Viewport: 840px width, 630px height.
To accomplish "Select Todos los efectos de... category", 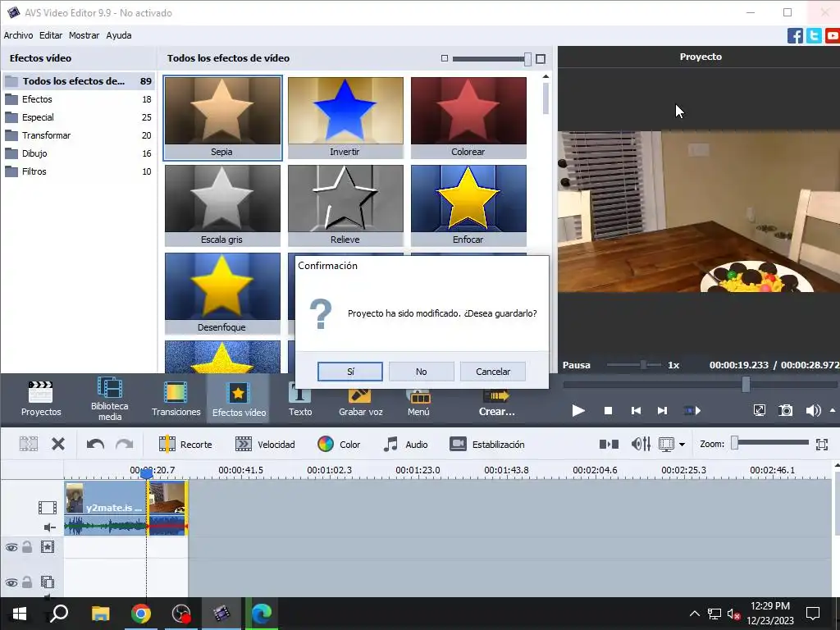I will [x=78, y=81].
